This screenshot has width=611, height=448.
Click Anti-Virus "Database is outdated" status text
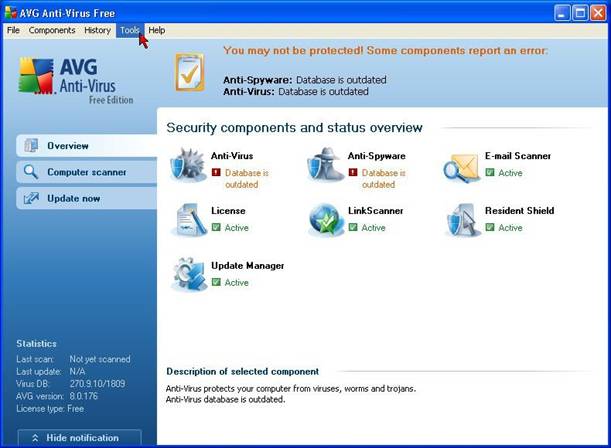(x=247, y=178)
